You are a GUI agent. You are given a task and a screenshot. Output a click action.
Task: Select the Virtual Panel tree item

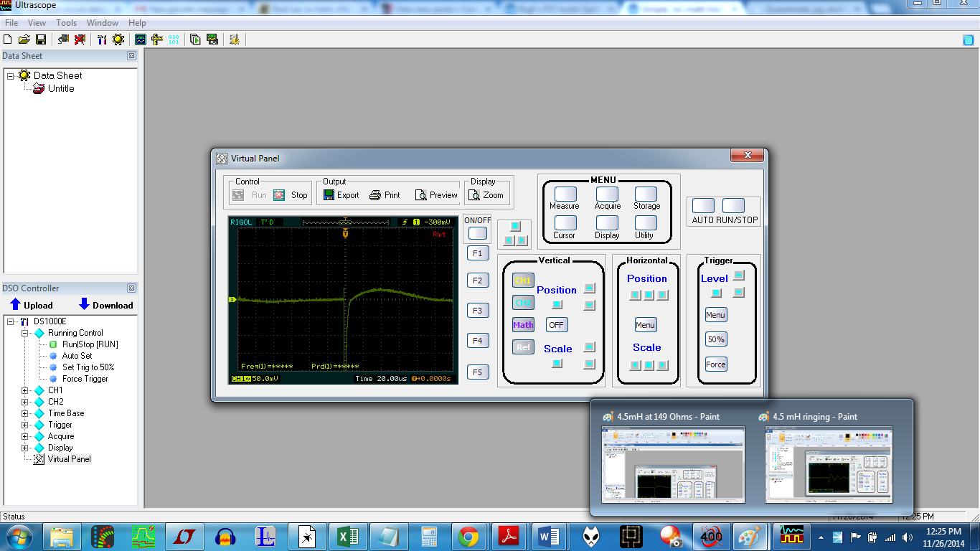(x=70, y=459)
